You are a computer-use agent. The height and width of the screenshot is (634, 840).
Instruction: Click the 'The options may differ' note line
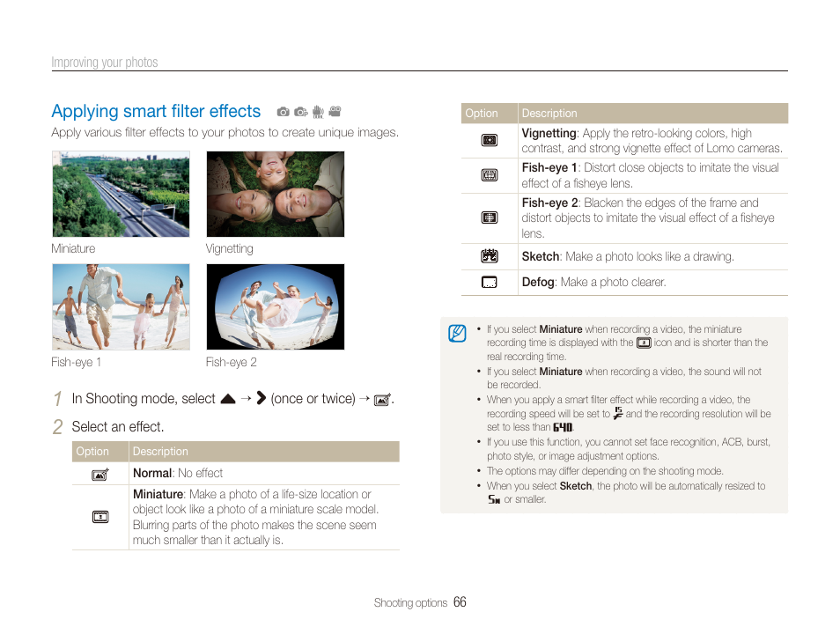(x=605, y=471)
